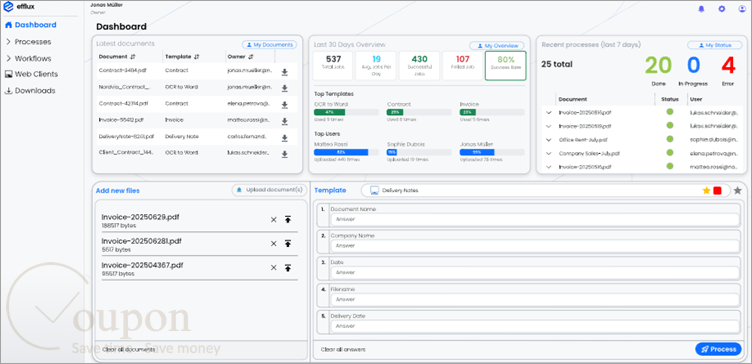
Task: Download the Nordvia_Contract document
Action: coord(284,88)
